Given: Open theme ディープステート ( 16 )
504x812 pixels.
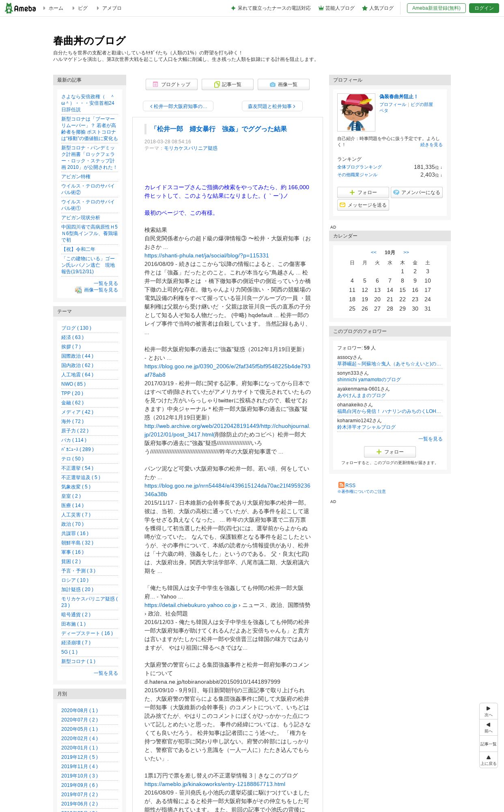Looking at the screenshot, I should (87, 633).
